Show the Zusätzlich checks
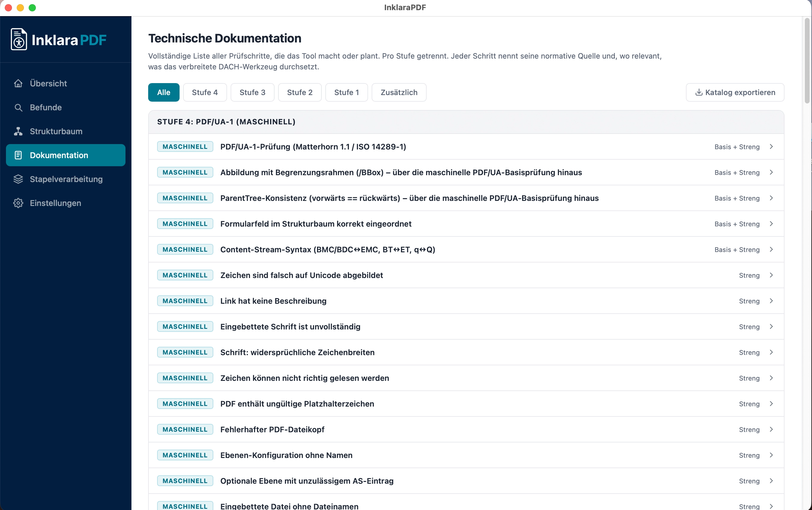Viewport: 812px width, 510px height. (x=399, y=92)
